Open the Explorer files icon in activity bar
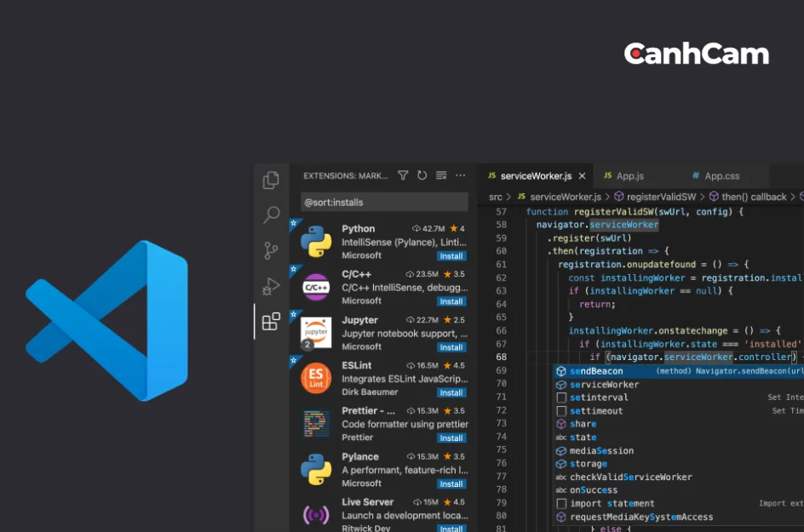Screen dimensions: 804x532 [271, 180]
